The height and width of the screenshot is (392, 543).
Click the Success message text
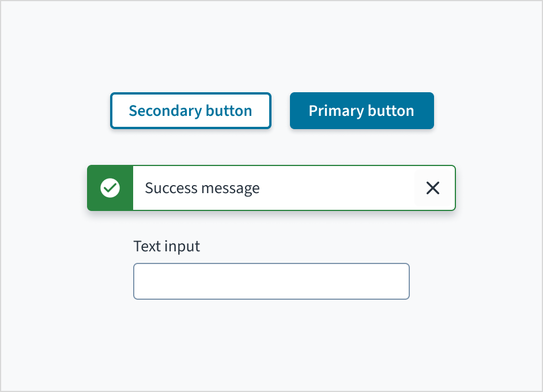pos(202,188)
